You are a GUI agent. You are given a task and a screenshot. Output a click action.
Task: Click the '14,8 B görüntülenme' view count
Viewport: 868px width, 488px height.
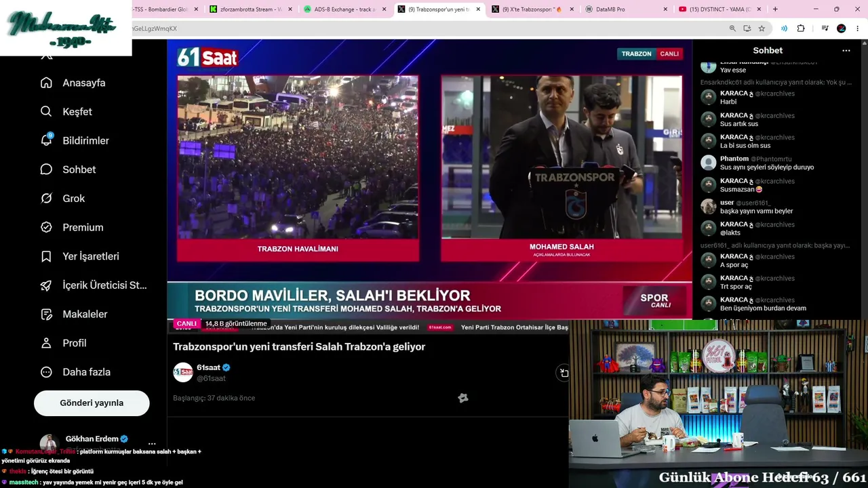pyautogui.click(x=236, y=324)
